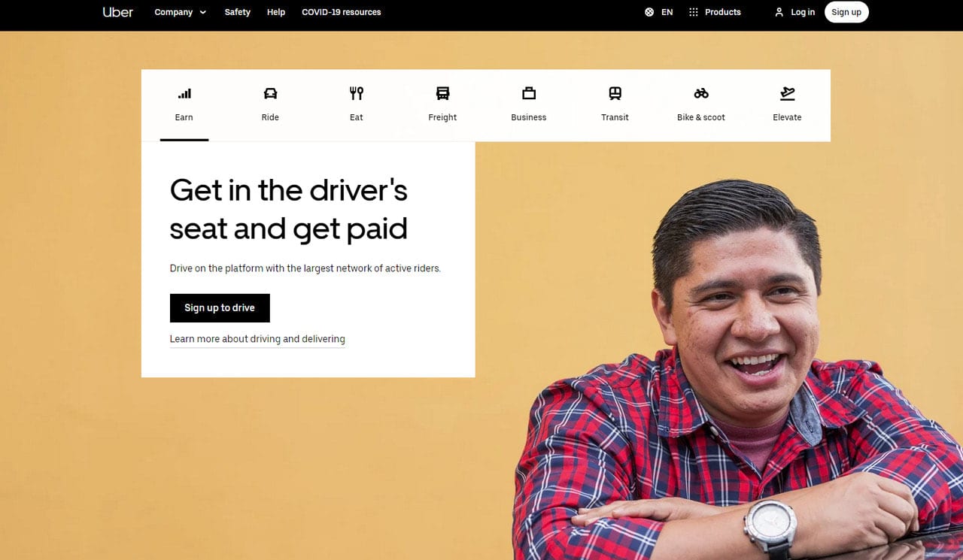Image resolution: width=963 pixels, height=560 pixels.
Task: Open COVID-19 resources
Action: (x=341, y=12)
